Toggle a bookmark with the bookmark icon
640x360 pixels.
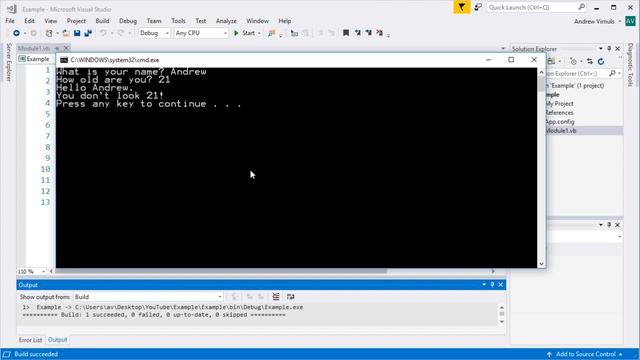tap(346, 33)
